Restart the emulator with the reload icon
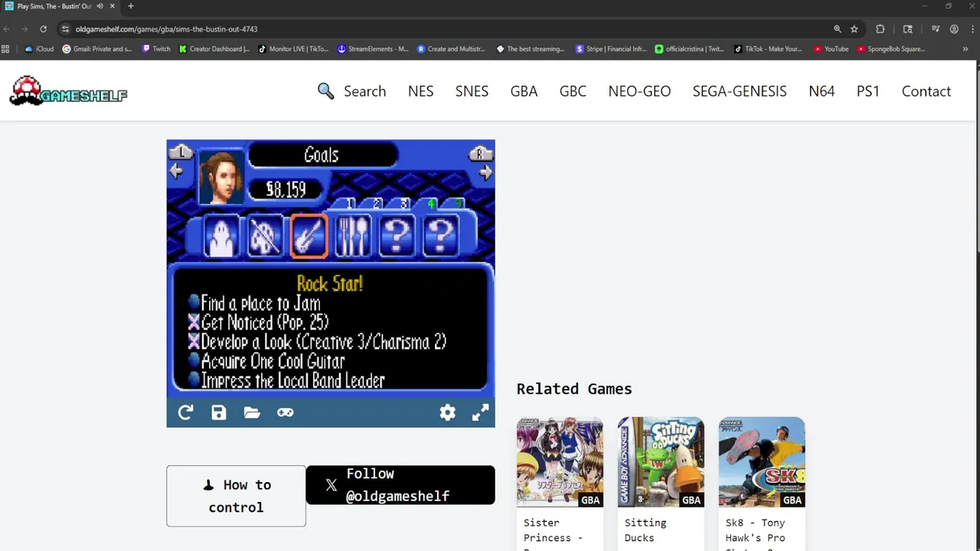The image size is (980, 551). click(x=185, y=412)
